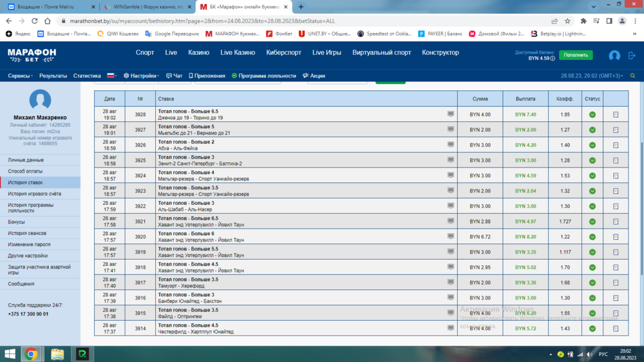This screenshot has width=644, height=362.
Task: Expand the Сервисы dropdown menu
Action: tap(21, 76)
